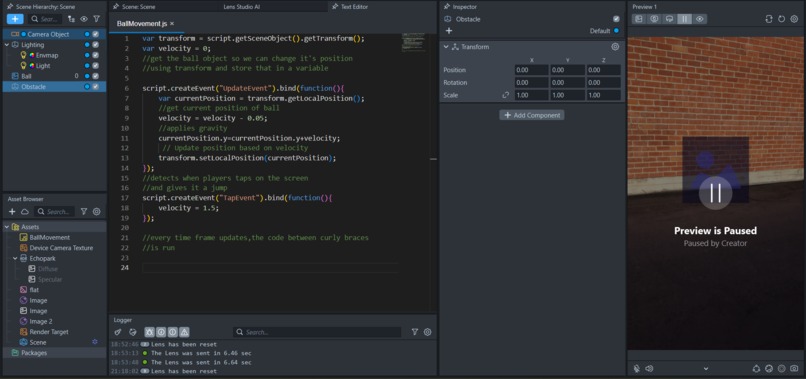This screenshot has height=379, width=806.
Task: Click the blue layer dot beside Ball
Action: 87,76
